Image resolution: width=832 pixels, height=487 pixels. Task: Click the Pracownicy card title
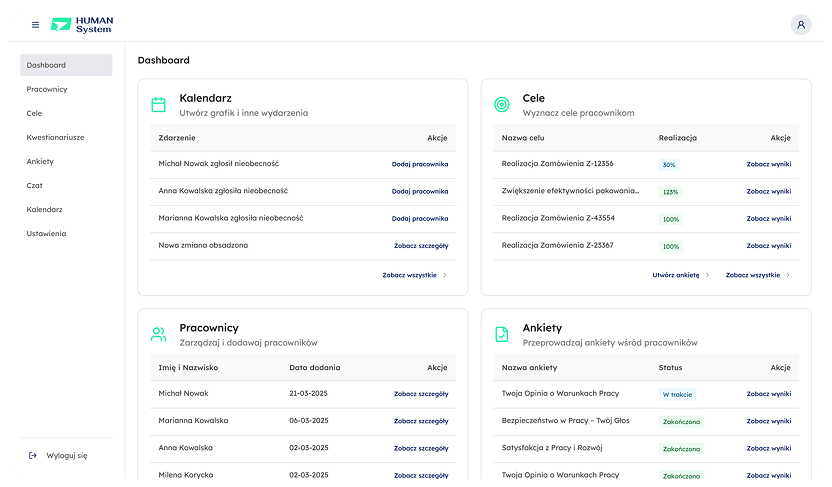209,328
